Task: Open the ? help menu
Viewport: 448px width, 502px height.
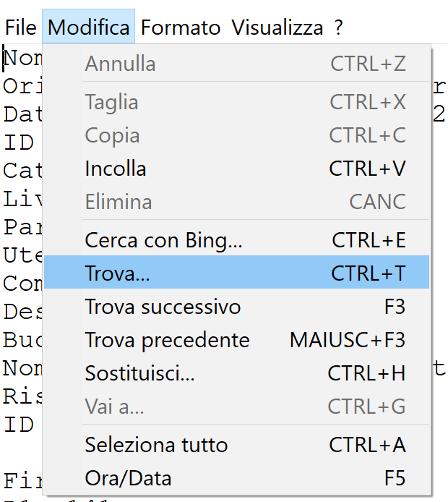Action: pos(339,27)
